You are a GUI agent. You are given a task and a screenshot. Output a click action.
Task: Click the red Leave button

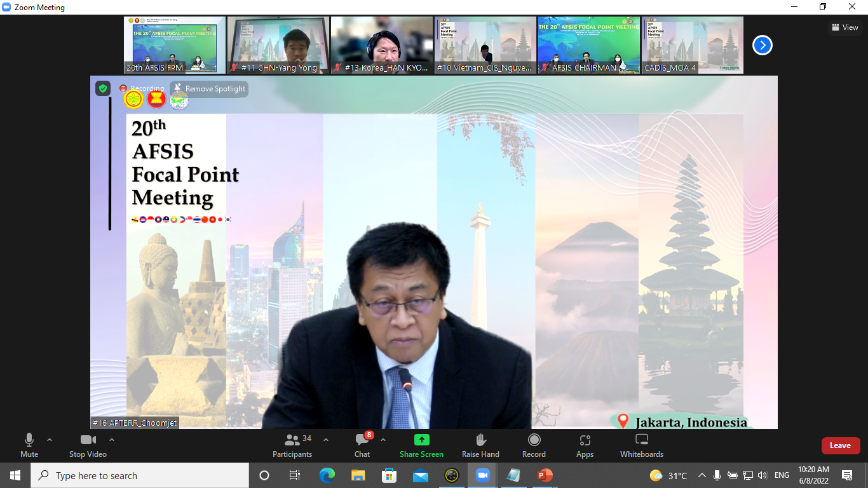(840, 445)
